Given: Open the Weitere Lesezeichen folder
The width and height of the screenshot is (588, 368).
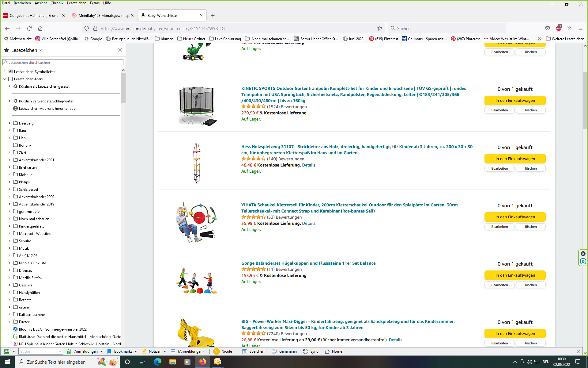Looking at the screenshot, I should tap(565, 39).
